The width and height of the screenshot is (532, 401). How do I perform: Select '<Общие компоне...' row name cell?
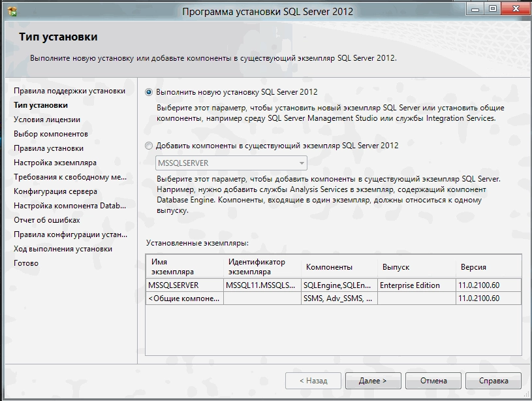pos(185,298)
